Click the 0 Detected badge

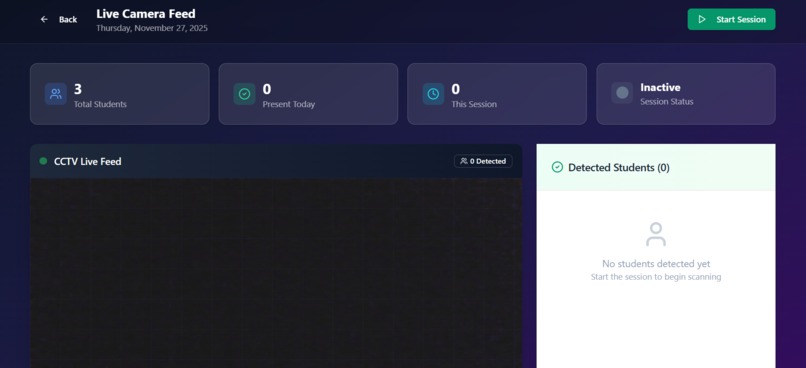click(483, 161)
